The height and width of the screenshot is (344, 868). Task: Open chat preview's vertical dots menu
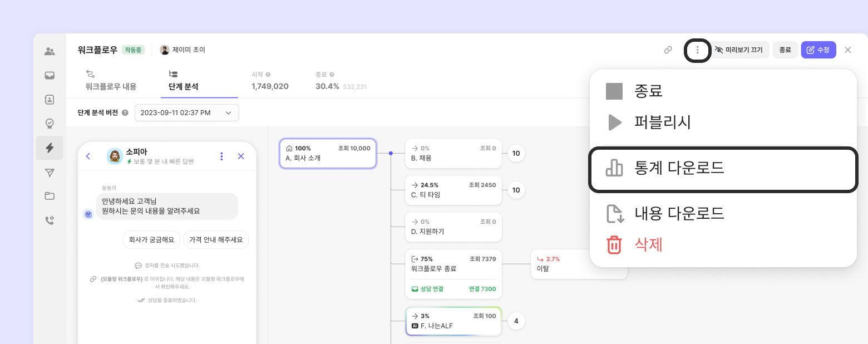coord(221,156)
